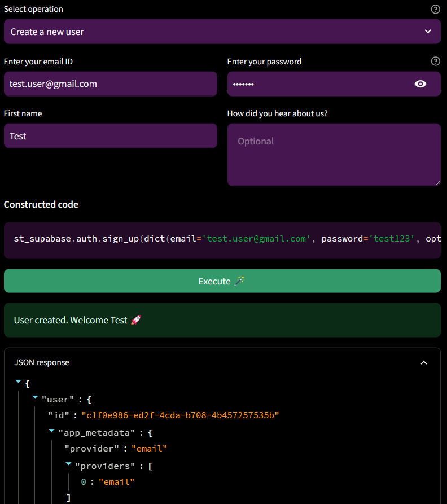Viewport: 447px width, 504px height.
Task: Click the "provider": "email" JSON value
Action: pos(149,448)
